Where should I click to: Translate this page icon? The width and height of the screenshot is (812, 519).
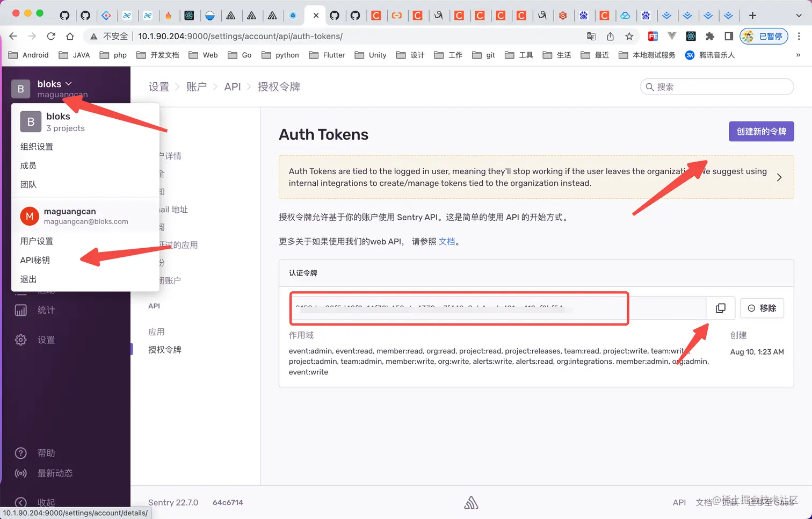[591, 36]
